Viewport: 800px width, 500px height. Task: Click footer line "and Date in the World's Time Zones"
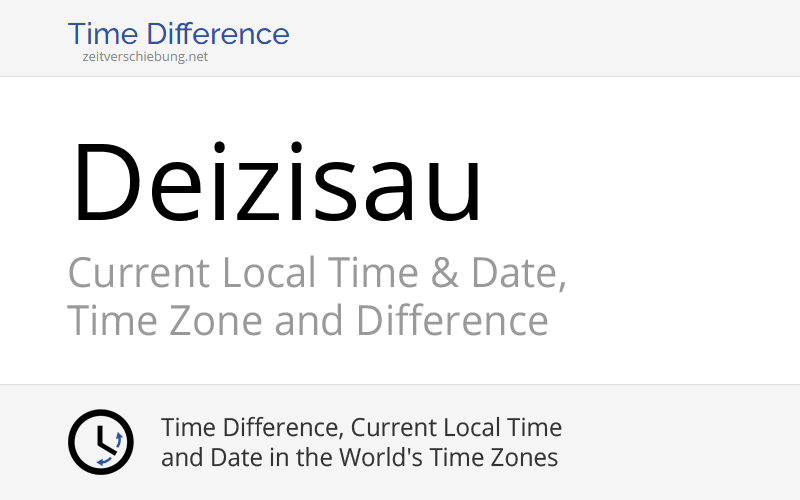click(359, 459)
